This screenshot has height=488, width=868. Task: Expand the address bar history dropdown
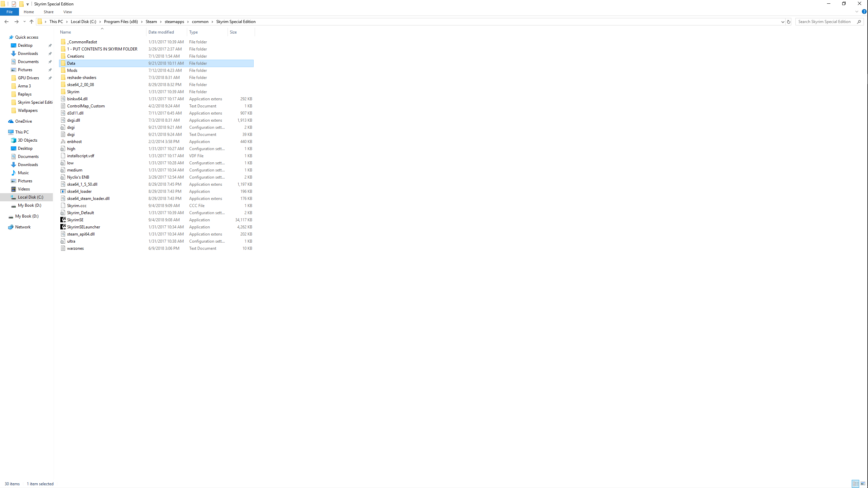tap(783, 22)
